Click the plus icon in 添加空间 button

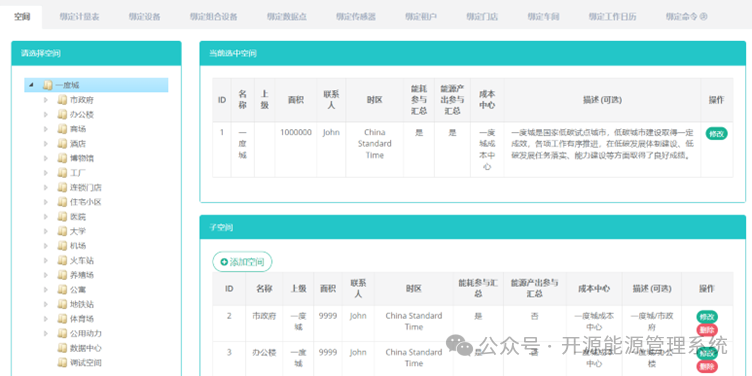click(224, 262)
